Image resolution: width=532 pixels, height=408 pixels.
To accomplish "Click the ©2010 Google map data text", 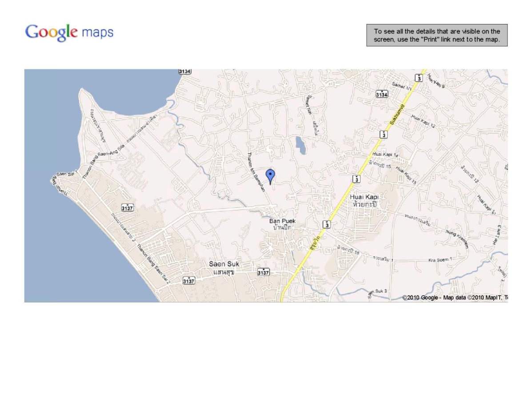I will point(455,297).
